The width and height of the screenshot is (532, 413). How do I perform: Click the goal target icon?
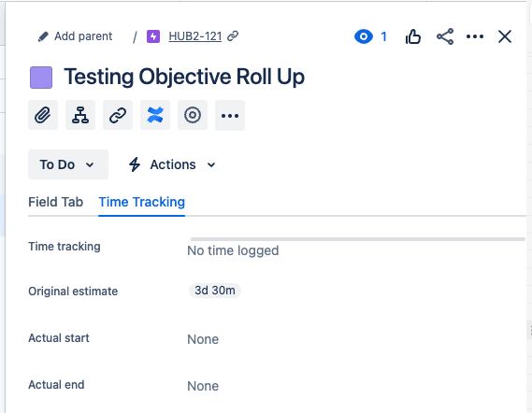coord(193,115)
